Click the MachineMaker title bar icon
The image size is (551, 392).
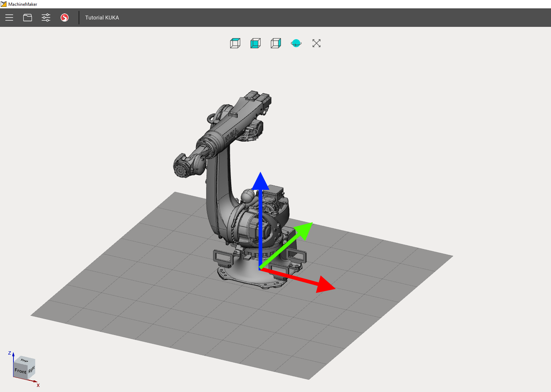coord(4,4)
